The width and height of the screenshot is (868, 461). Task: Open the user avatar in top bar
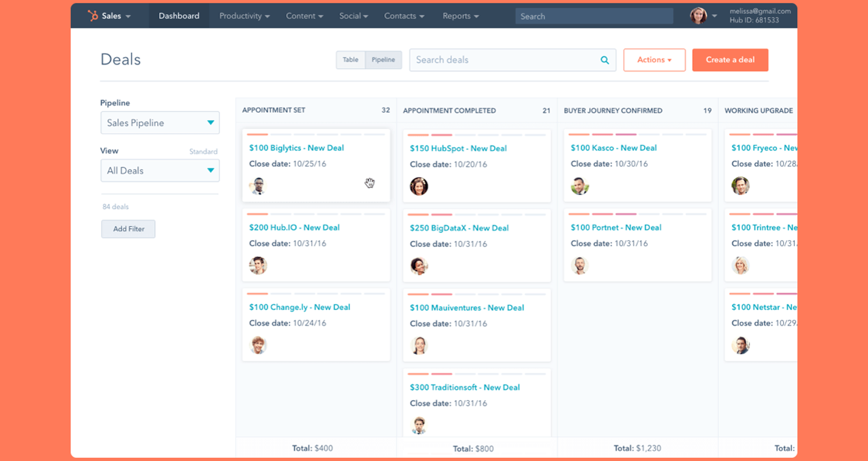pos(698,16)
